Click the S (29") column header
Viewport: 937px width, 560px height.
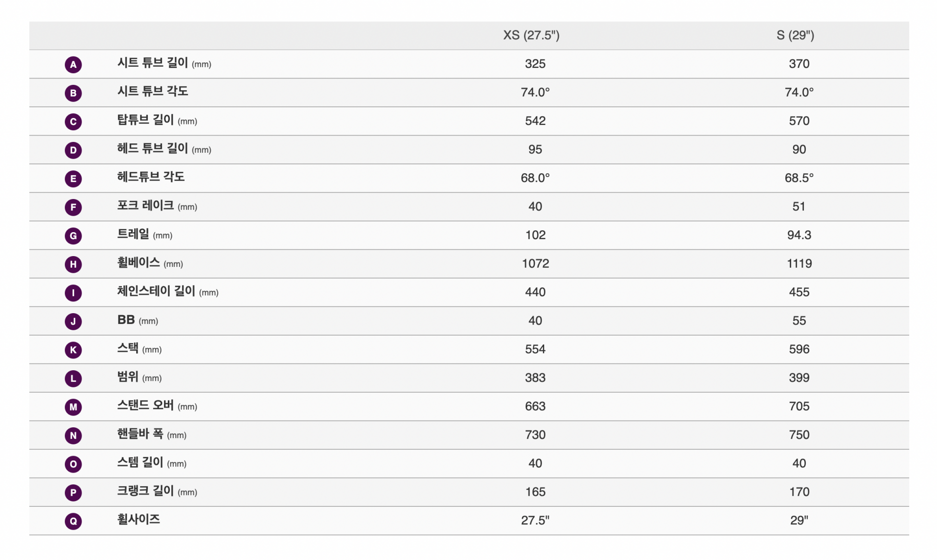pyautogui.click(x=795, y=35)
